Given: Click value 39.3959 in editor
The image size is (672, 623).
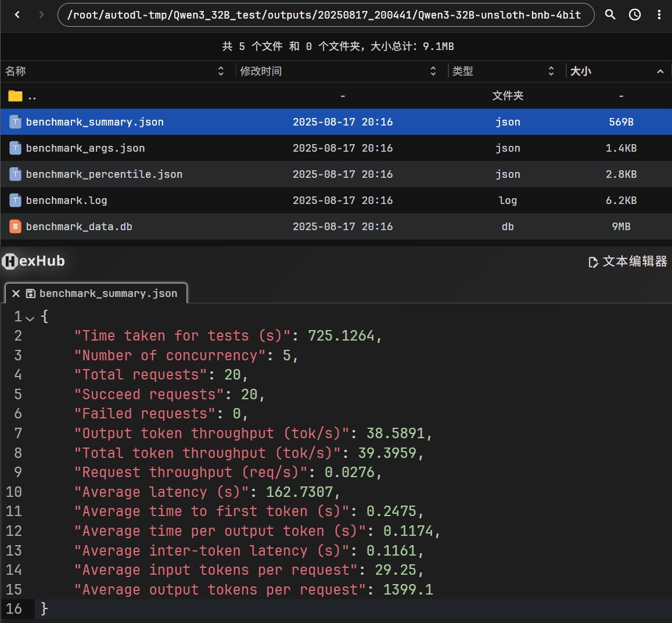Looking at the screenshot, I should pos(387,453).
